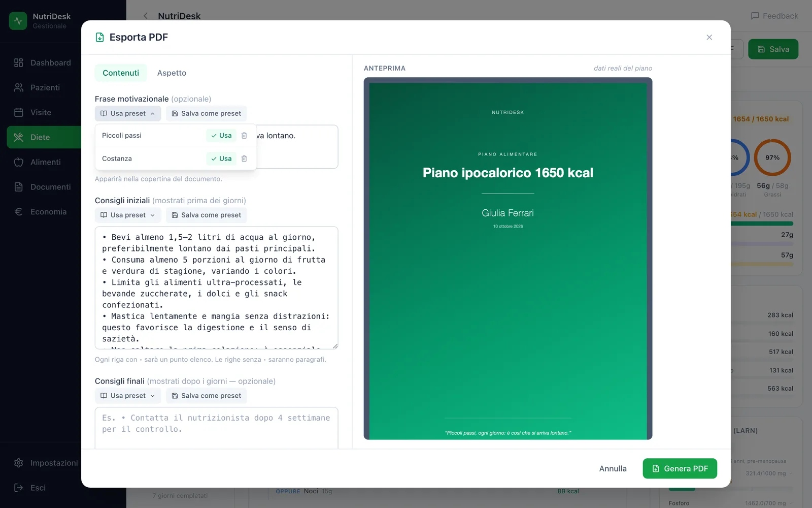This screenshot has height=508, width=812.
Task: Click the 97% Grassi progress ring
Action: tap(772, 157)
